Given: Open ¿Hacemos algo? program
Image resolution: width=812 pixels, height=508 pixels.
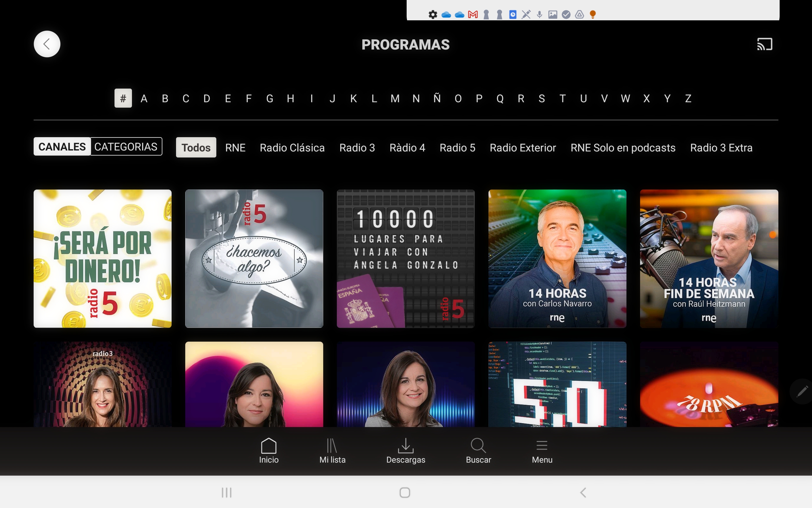Looking at the screenshot, I should pyautogui.click(x=254, y=259).
